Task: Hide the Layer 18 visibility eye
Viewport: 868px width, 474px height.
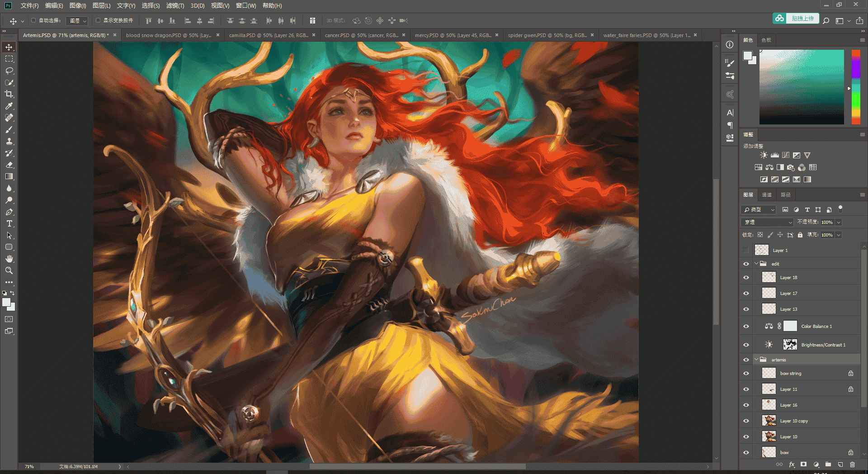Action: click(x=746, y=278)
